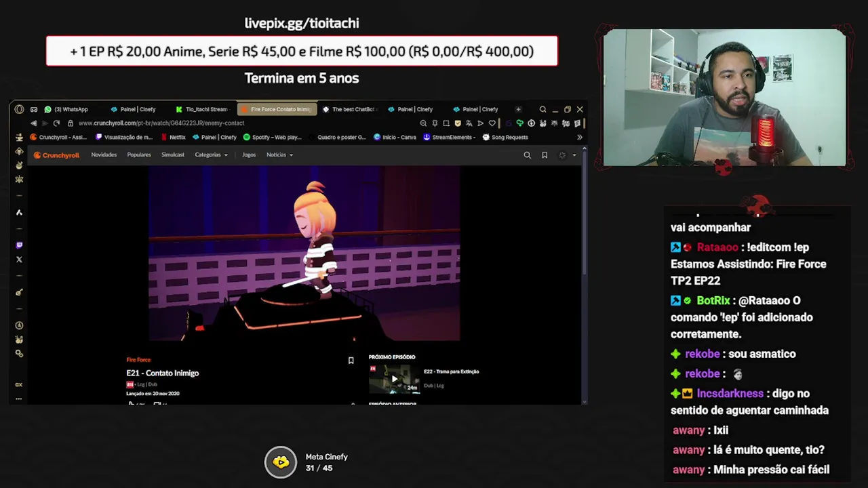
Task: Open the Crunchyroll - Assi... bookmark
Action: 58,137
